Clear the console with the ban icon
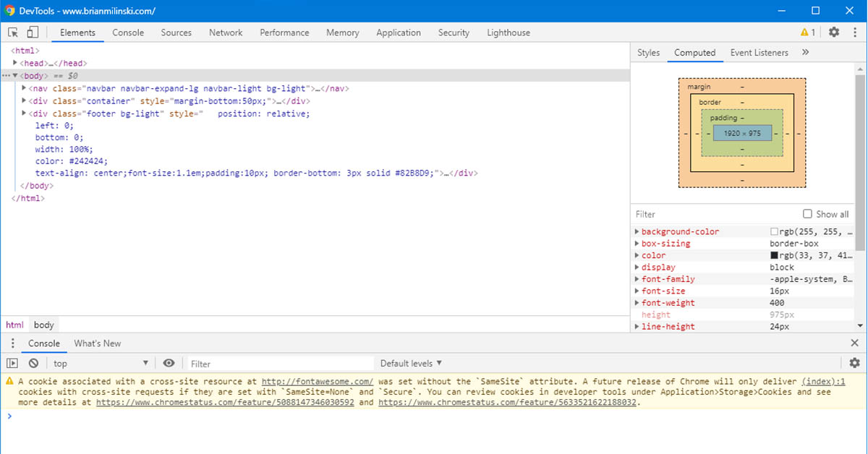This screenshot has width=868, height=454. pyautogui.click(x=33, y=364)
